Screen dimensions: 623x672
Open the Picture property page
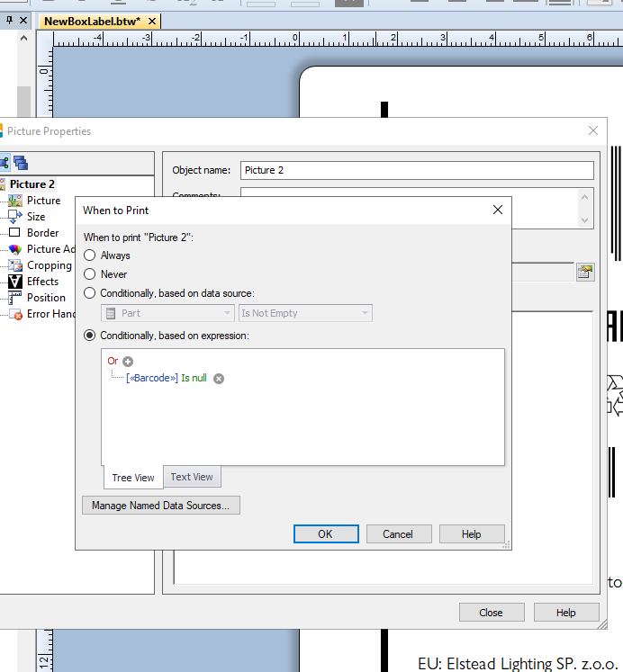44,201
